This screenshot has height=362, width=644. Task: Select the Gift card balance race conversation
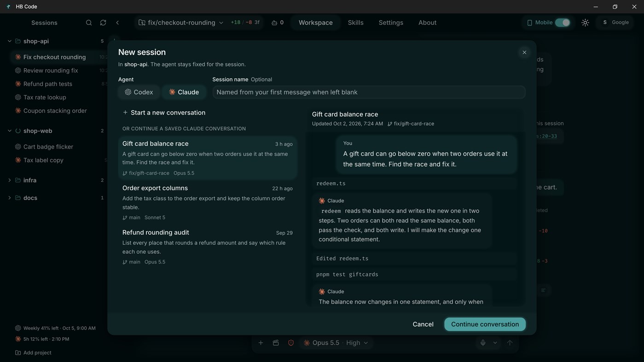point(208,158)
